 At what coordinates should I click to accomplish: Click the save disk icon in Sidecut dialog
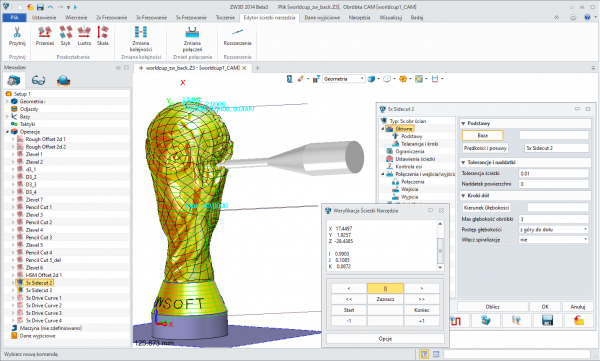point(548,320)
